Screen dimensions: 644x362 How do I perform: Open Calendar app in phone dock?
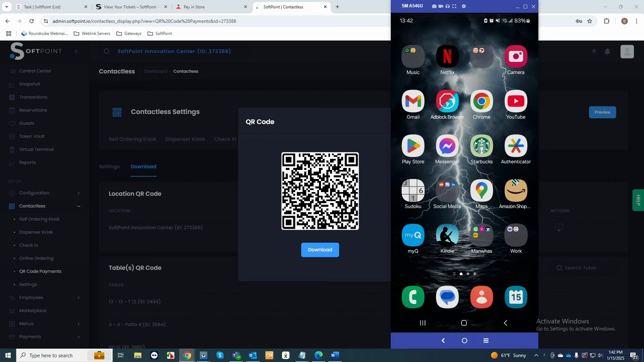516,297
